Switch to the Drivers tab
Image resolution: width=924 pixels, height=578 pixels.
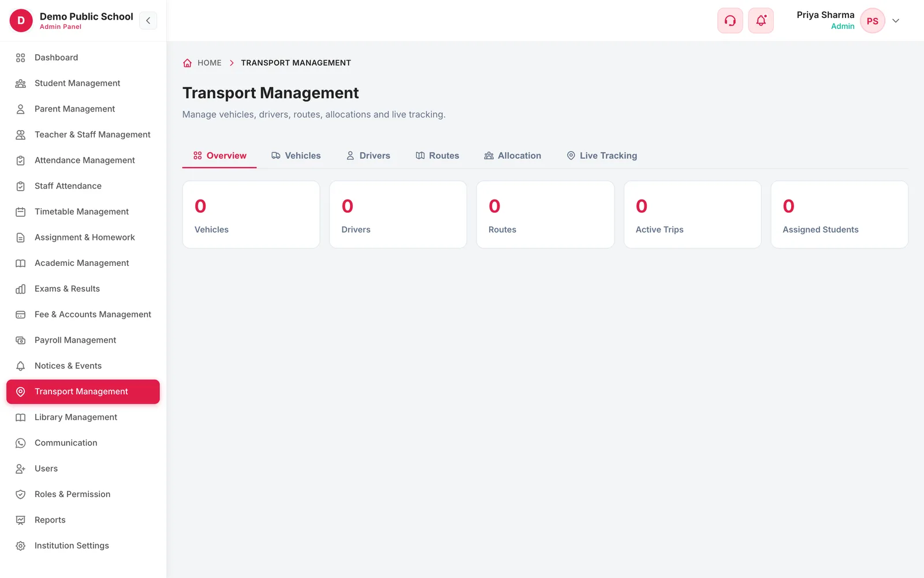pyautogui.click(x=368, y=155)
